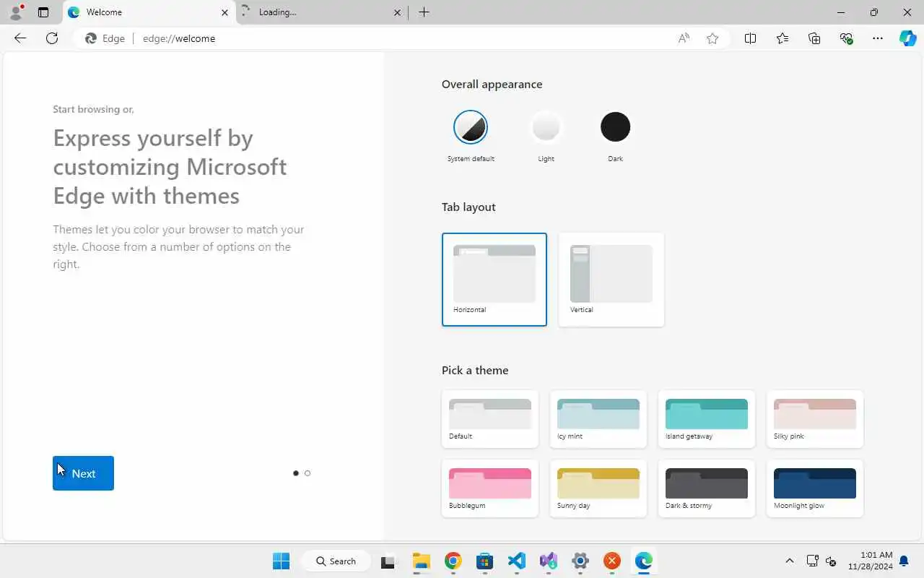924x578 pixels.
Task: Close the Welcome tab
Action: pyautogui.click(x=225, y=12)
